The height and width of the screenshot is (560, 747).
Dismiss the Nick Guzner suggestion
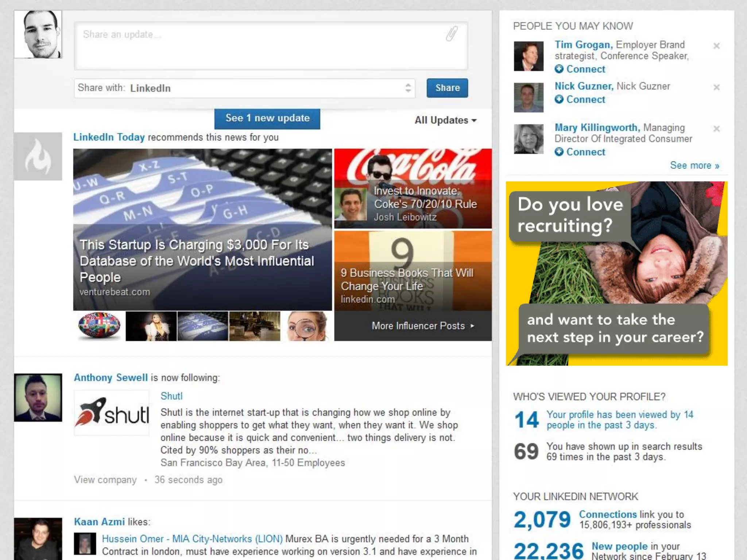716,87
